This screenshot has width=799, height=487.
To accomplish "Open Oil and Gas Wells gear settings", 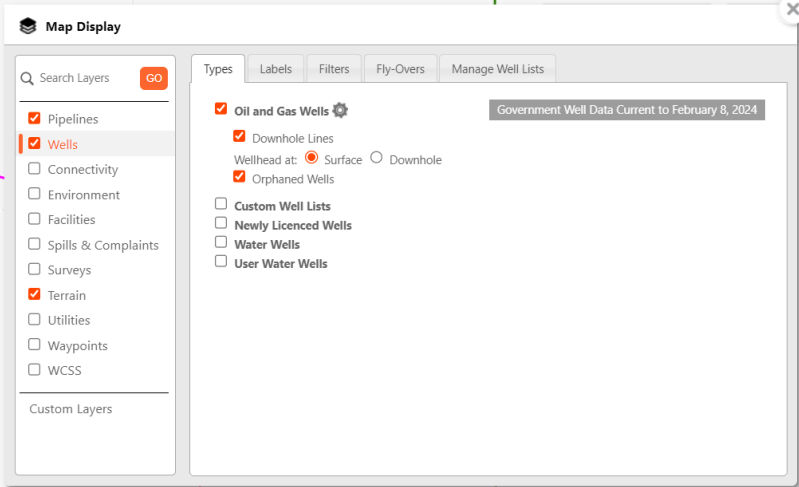I will click(340, 111).
